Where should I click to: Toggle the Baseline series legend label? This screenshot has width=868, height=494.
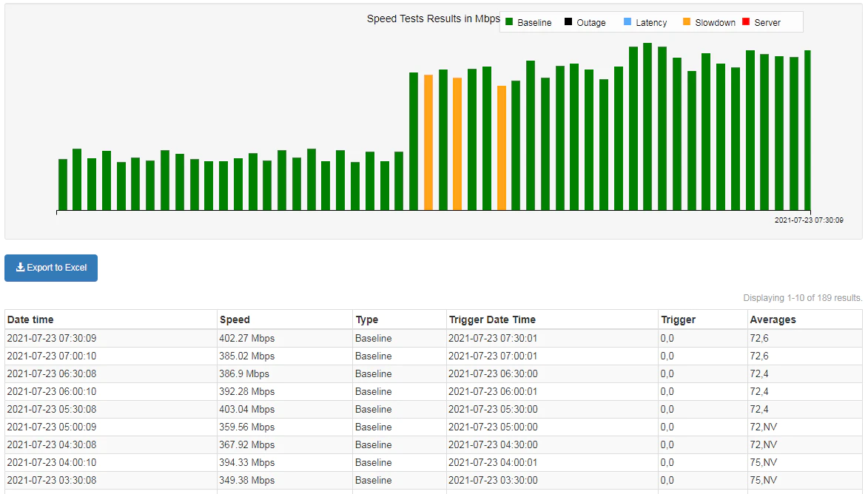534,23
